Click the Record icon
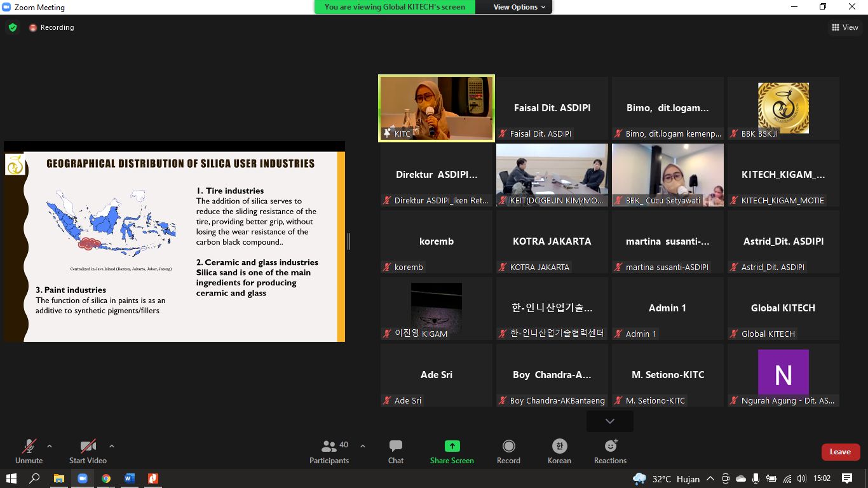This screenshot has width=868, height=488. tap(508, 446)
